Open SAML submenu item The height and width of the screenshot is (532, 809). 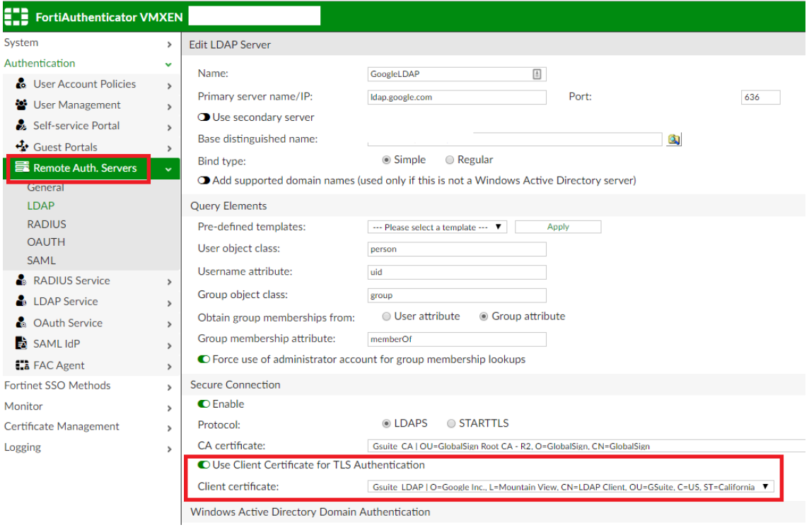(x=41, y=260)
